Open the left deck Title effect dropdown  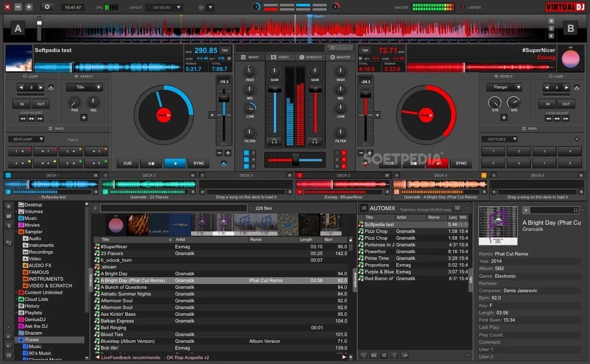pyautogui.click(x=84, y=87)
